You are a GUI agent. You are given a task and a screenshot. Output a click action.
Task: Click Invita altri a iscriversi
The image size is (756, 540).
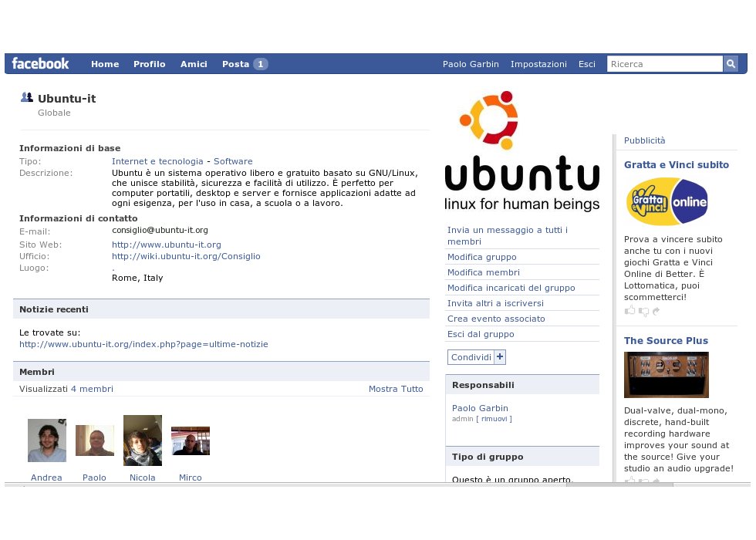[495, 303]
